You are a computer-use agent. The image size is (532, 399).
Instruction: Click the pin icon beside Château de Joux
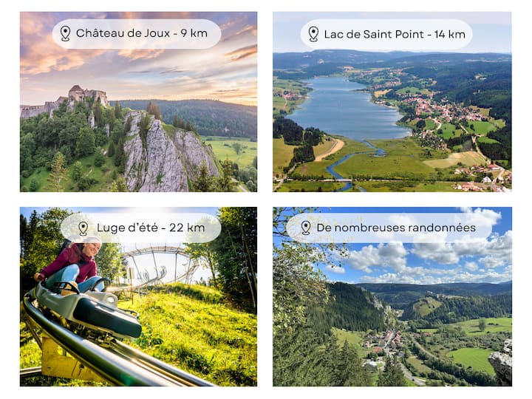(65, 33)
